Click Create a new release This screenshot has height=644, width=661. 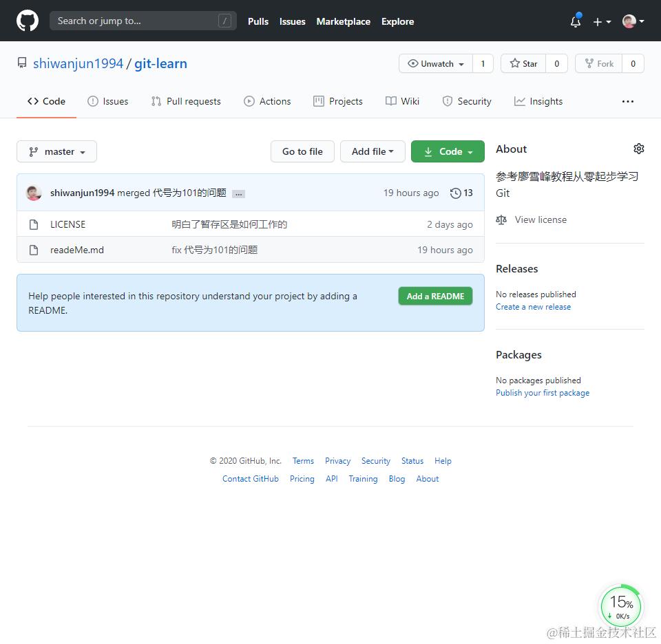click(533, 307)
